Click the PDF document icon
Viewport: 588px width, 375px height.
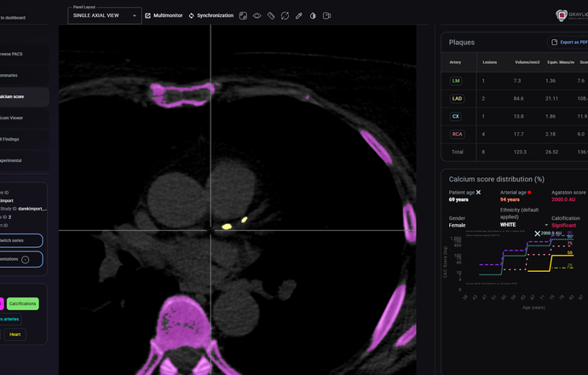(554, 43)
